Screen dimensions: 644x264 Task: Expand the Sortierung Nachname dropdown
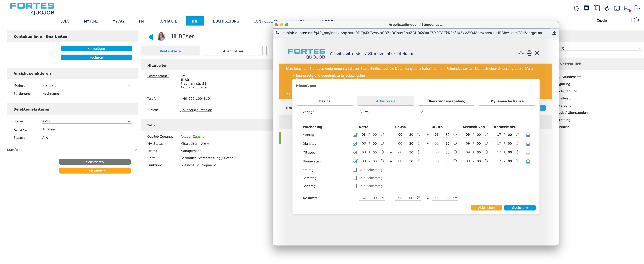pyautogui.click(x=86, y=94)
